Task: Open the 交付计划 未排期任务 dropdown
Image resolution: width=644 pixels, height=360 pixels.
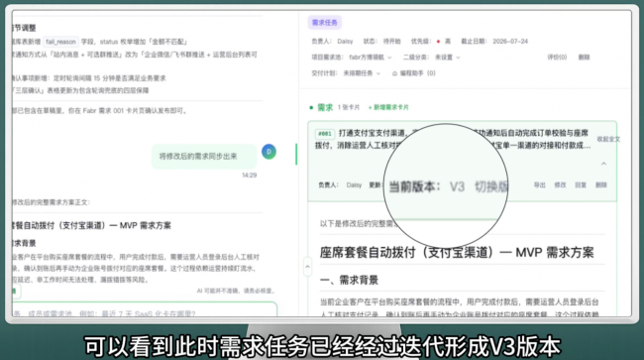Action: [x=362, y=73]
